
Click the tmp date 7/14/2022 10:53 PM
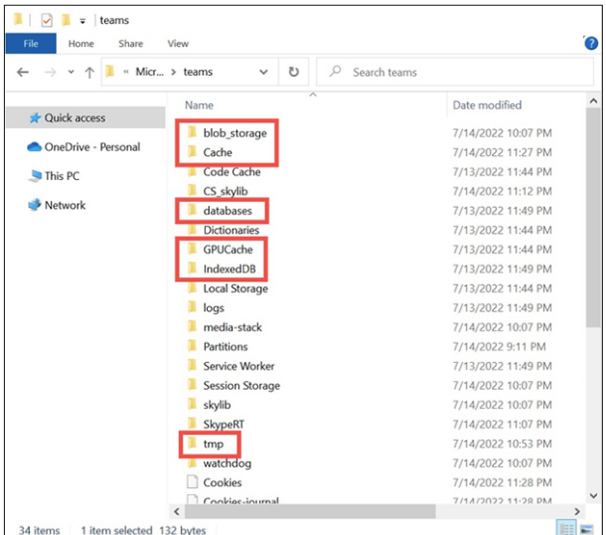coord(502,444)
